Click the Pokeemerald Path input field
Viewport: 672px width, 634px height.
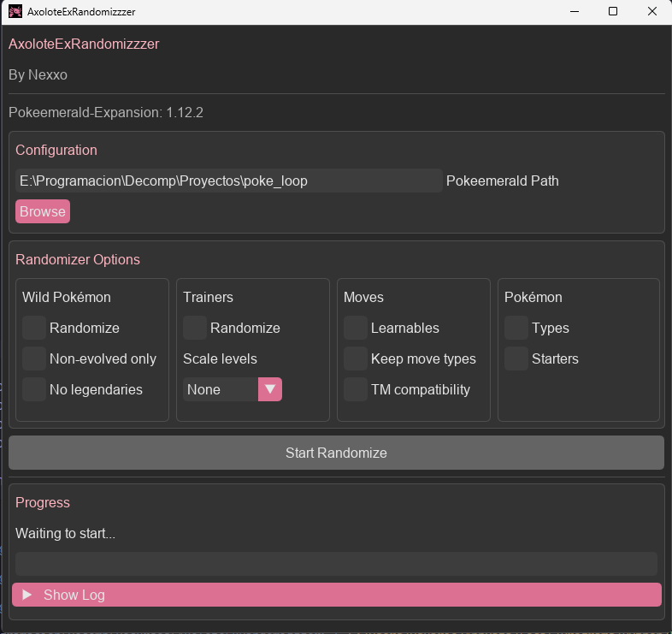pos(228,181)
